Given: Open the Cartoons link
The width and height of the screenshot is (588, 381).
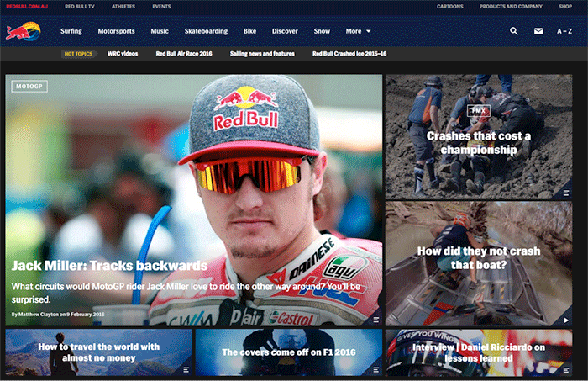Looking at the screenshot, I should 450,7.
